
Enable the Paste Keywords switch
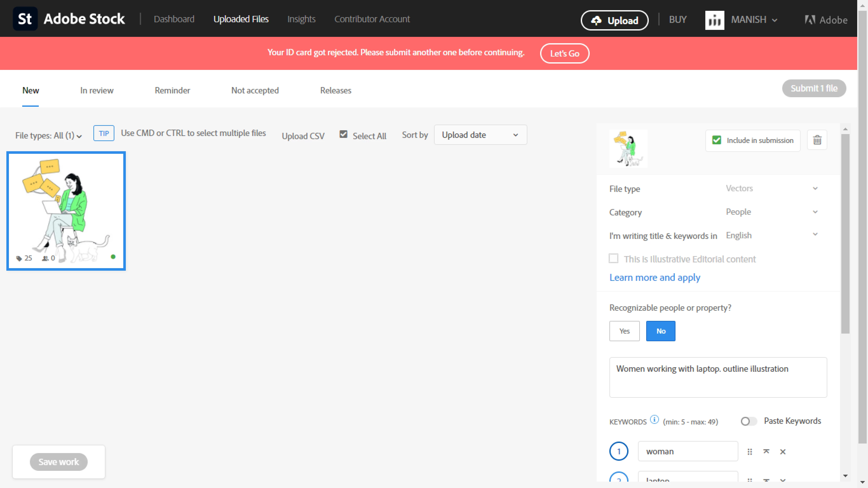(748, 421)
